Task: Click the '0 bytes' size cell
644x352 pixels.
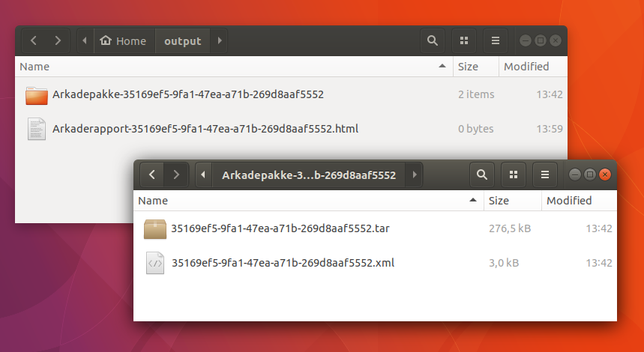Action: click(475, 129)
